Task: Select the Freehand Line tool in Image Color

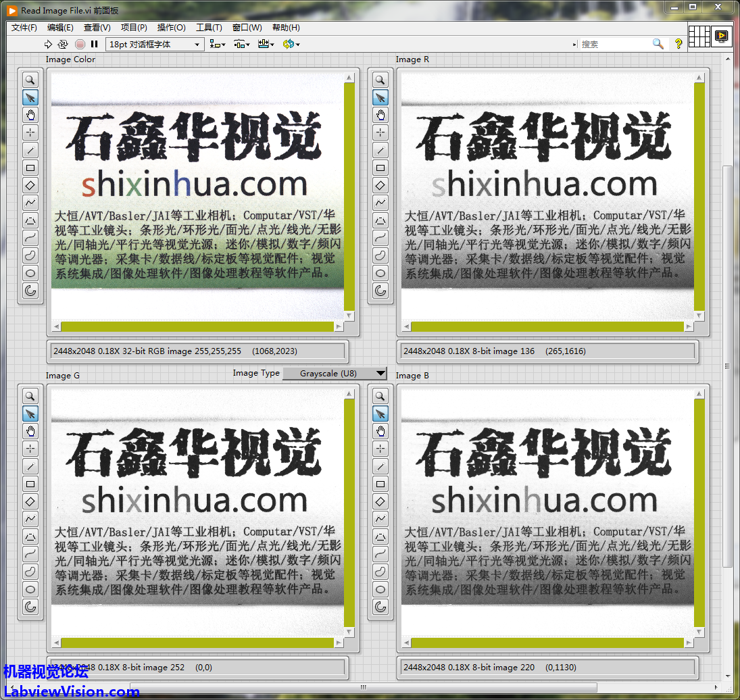Action: coord(30,238)
